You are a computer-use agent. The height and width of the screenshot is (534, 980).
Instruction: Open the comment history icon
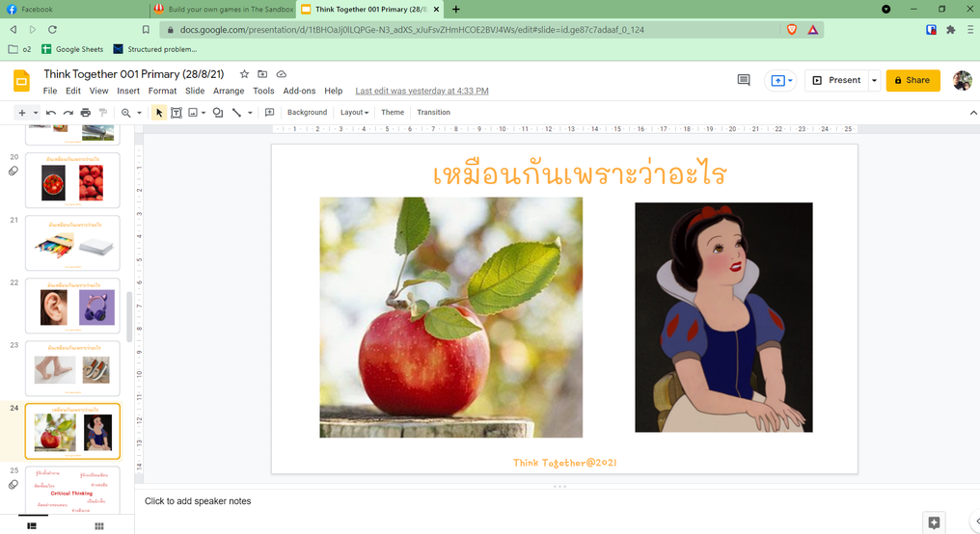tap(744, 80)
